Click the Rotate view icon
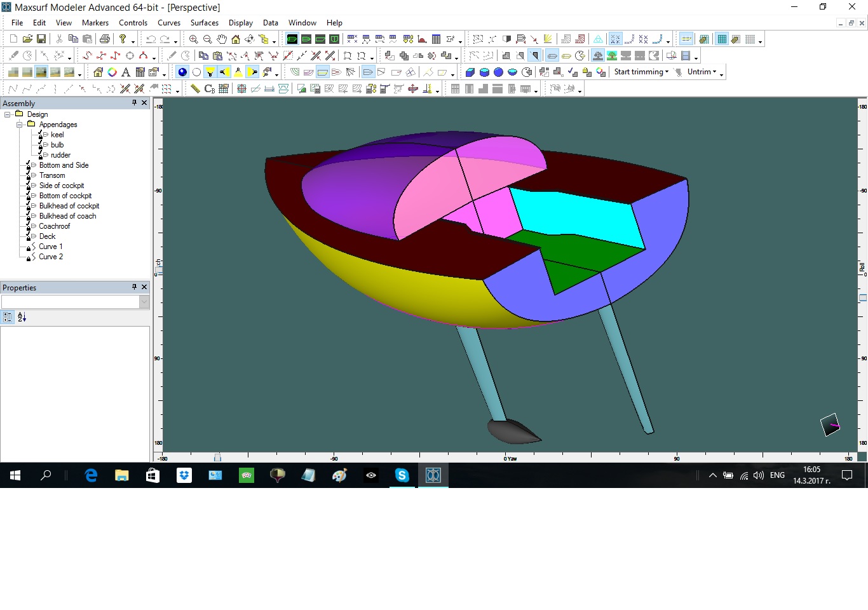 [249, 39]
